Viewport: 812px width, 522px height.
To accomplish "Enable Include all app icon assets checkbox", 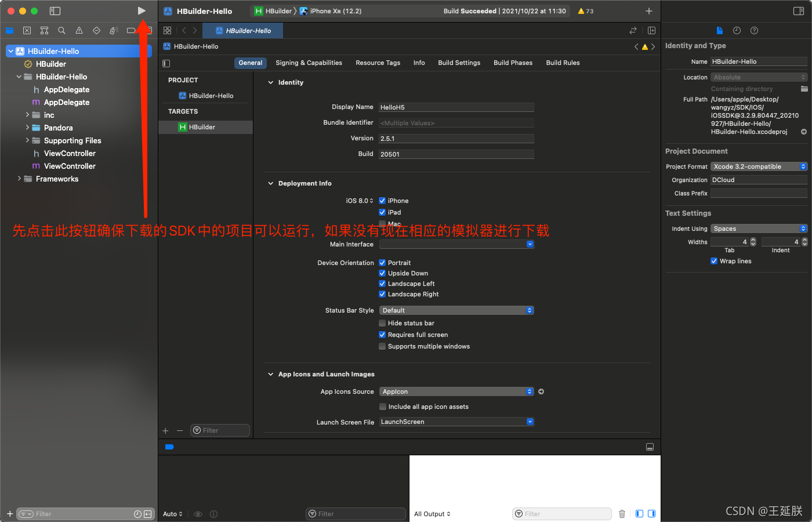I will [383, 407].
